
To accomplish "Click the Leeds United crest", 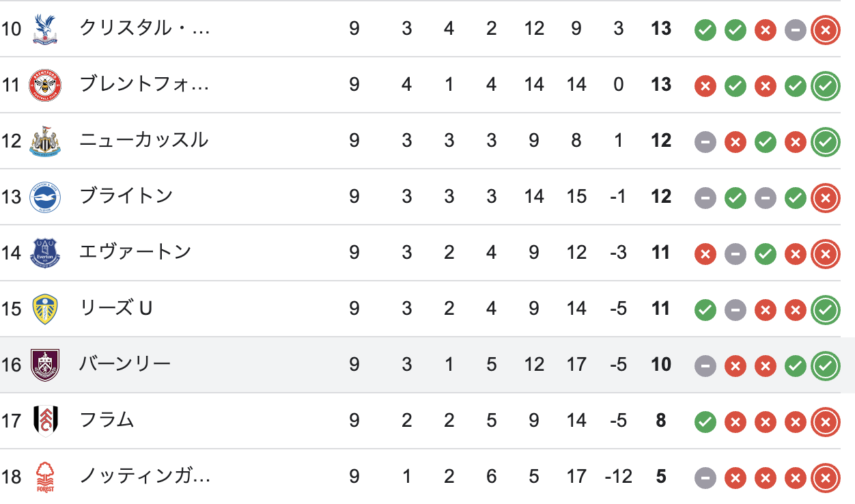I will point(45,309).
